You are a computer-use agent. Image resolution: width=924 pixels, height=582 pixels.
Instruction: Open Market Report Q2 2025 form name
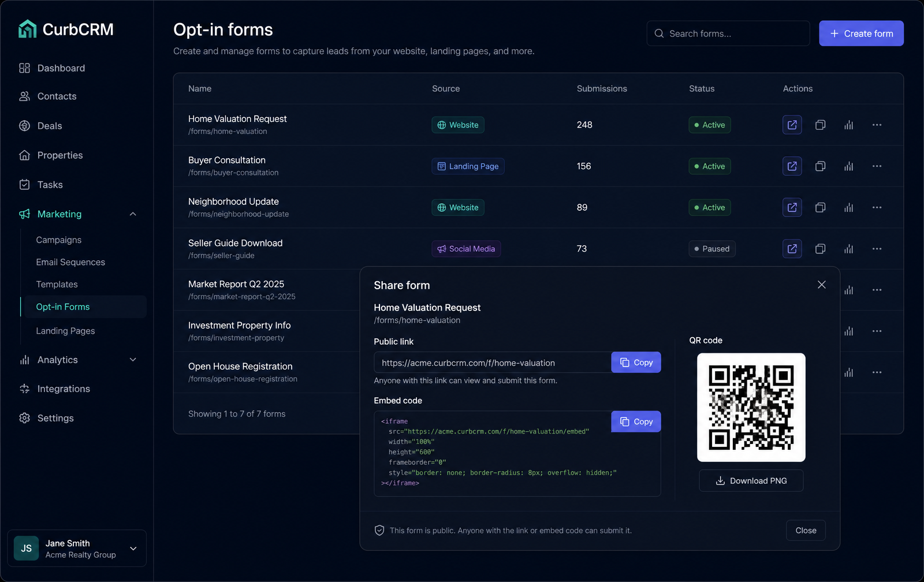click(236, 284)
